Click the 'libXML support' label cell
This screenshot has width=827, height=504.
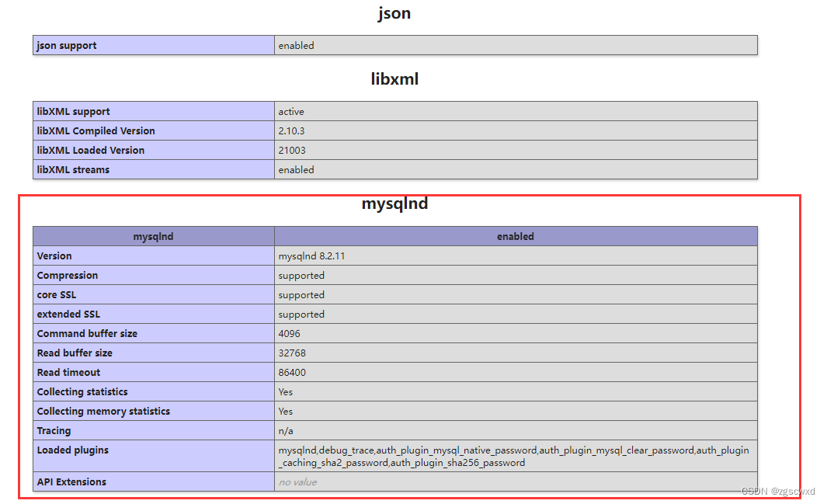[154, 111]
